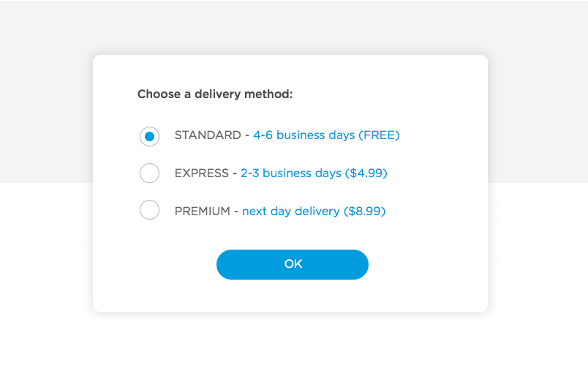
Task: Click the PREMIUM label text
Action: [x=202, y=211]
